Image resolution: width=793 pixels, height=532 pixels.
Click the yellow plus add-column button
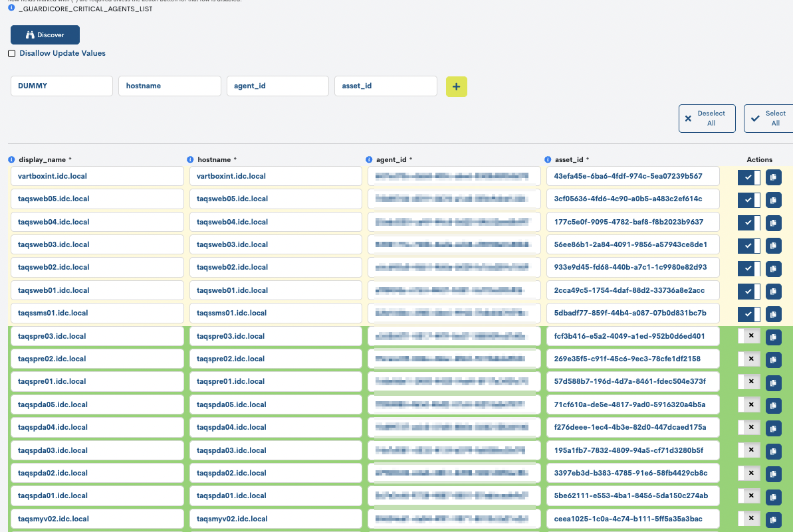456,86
